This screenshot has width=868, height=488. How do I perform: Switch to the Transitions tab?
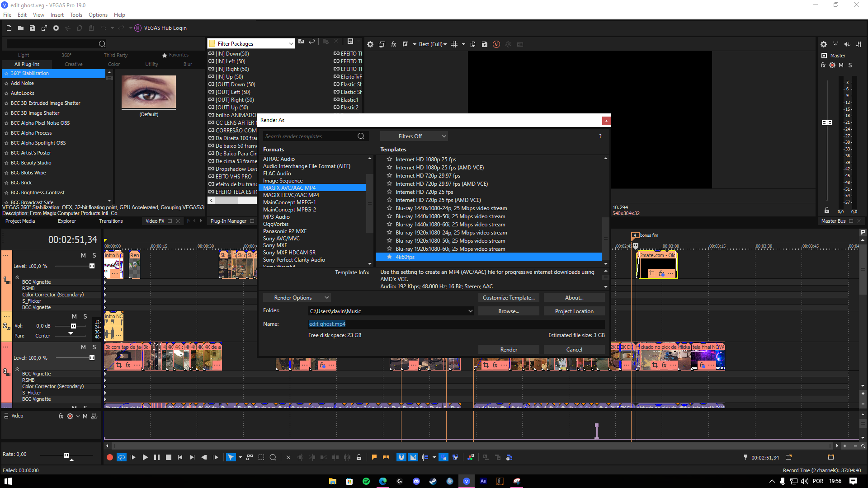click(111, 221)
